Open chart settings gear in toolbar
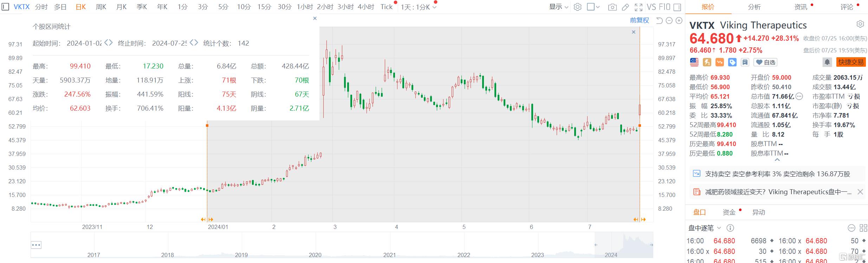This screenshot has height=263, width=868. 577,7
